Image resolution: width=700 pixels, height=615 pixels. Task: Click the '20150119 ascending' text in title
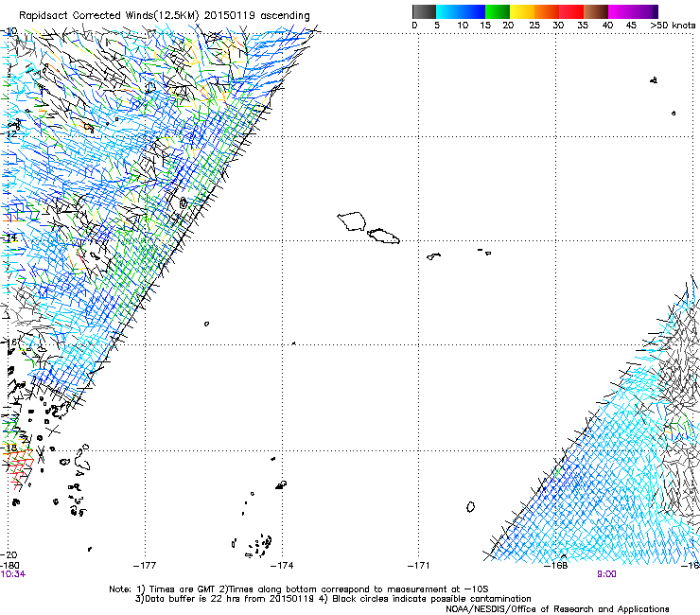coord(256,16)
